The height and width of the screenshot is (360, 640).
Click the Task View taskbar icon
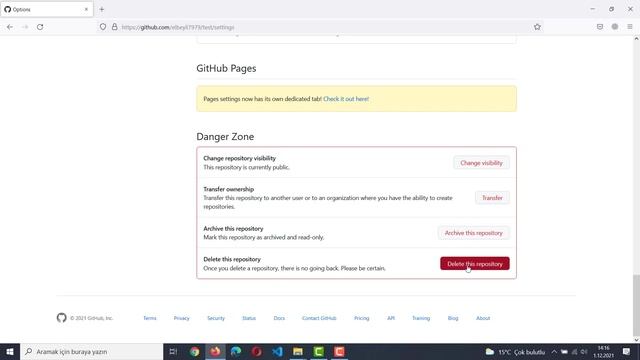click(x=173, y=351)
